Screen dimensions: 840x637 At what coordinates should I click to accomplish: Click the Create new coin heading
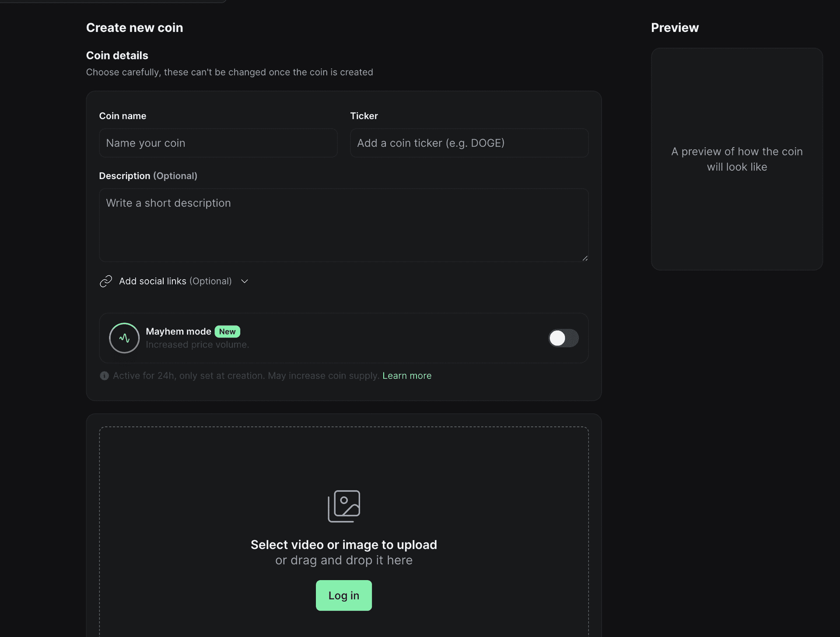point(134,27)
